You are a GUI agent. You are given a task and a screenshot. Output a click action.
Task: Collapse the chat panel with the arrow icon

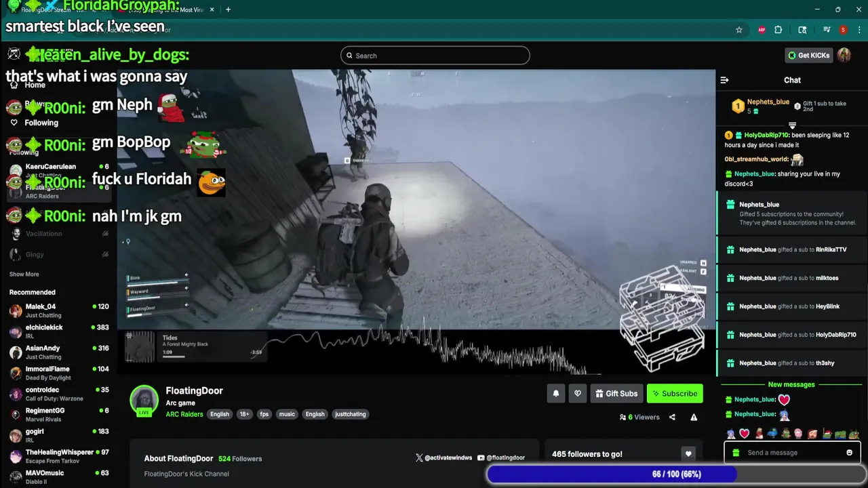point(724,80)
